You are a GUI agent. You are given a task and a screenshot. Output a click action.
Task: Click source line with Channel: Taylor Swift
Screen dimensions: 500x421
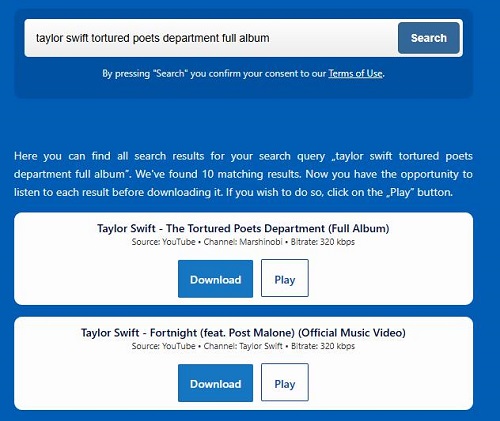click(x=243, y=346)
